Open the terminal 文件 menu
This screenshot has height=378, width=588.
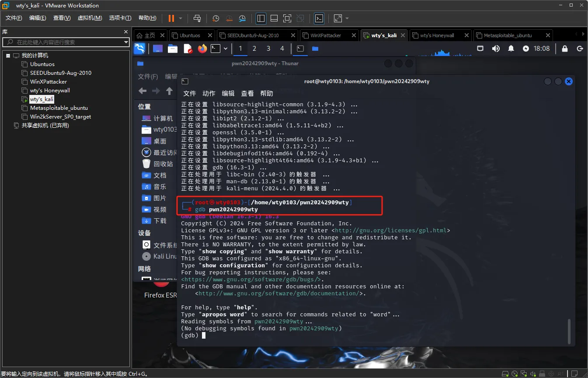pos(190,93)
